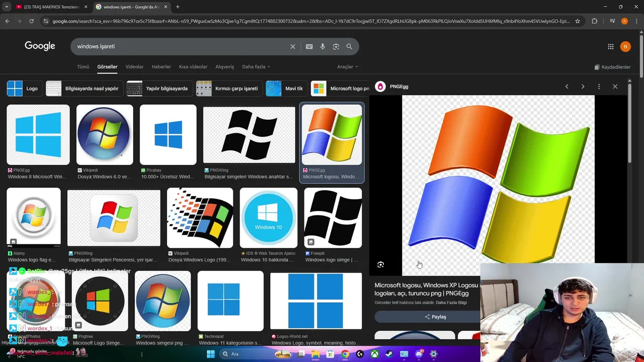
Task: Bookmark this page with the star icon
Action: [578, 21]
